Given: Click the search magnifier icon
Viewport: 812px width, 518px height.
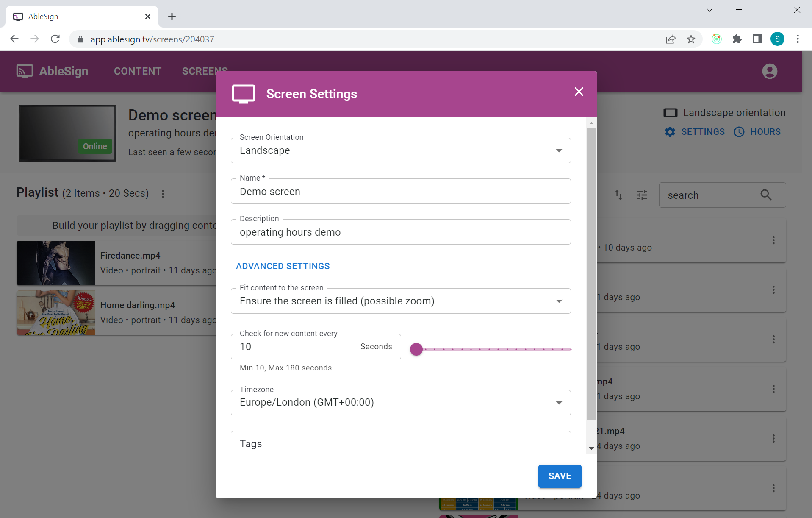Looking at the screenshot, I should point(765,195).
